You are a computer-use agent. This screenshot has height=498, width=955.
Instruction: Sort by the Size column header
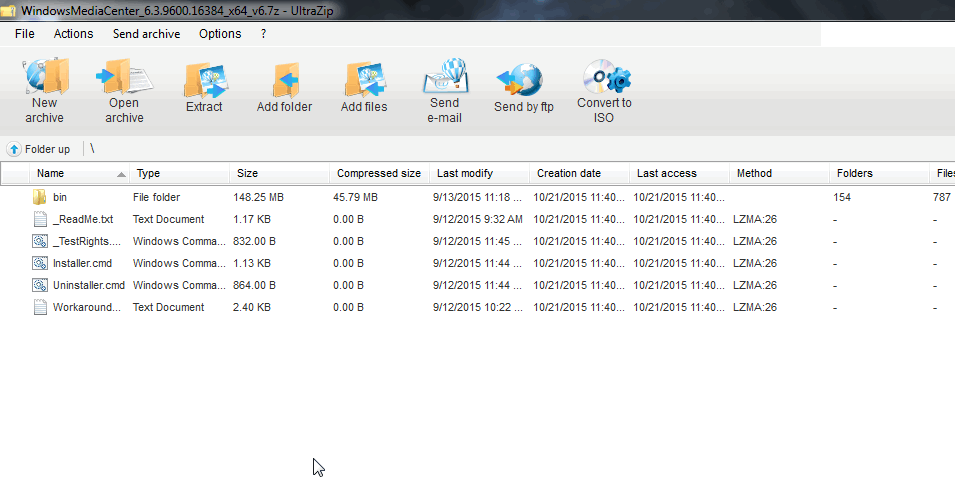(x=247, y=174)
